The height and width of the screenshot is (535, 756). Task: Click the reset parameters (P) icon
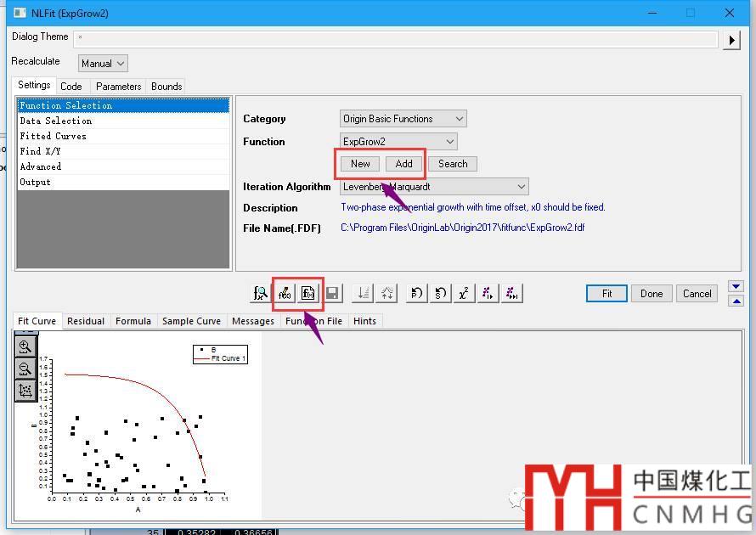coord(416,293)
